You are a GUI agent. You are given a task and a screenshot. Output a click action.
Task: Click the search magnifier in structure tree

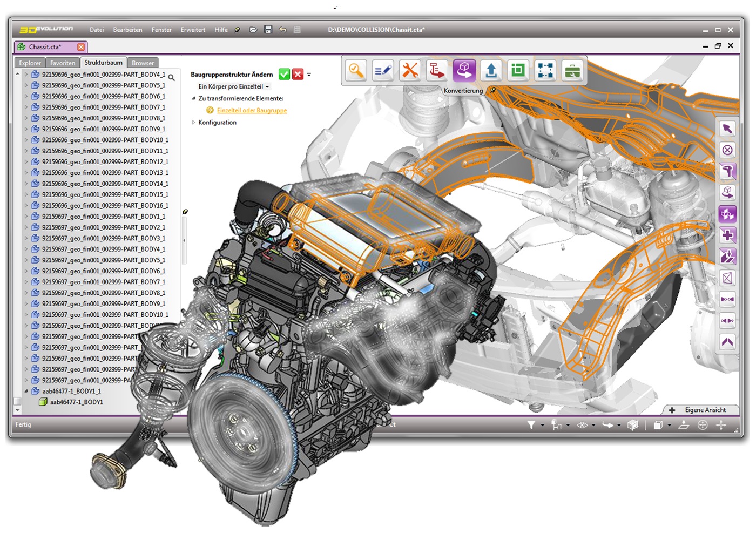[x=171, y=78]
